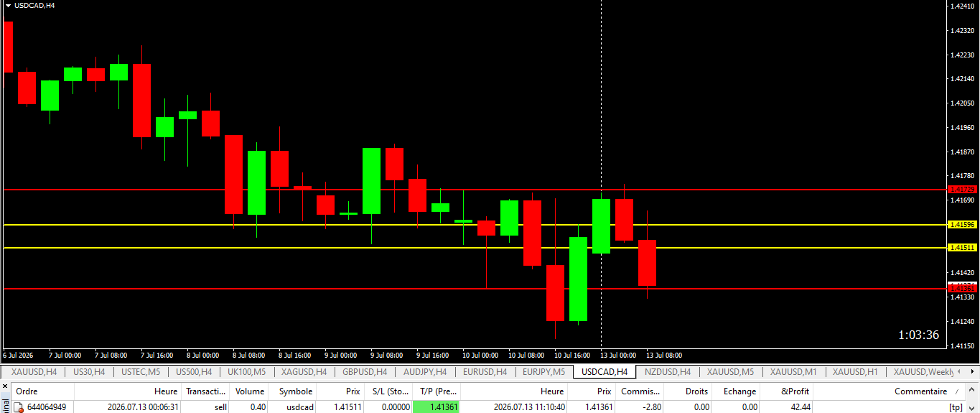Click the Commis... column header
980x413 pixels.
pyautogui.click(x=640, y=391)
